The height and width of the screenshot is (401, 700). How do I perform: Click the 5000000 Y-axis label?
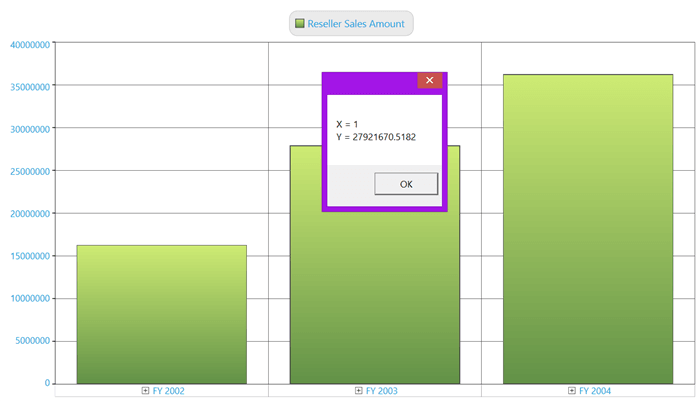click(x=33, y=341)
